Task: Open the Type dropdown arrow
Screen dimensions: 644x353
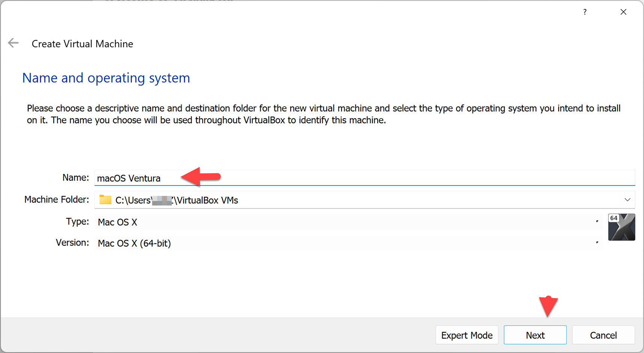Action: tap(597, 222)
